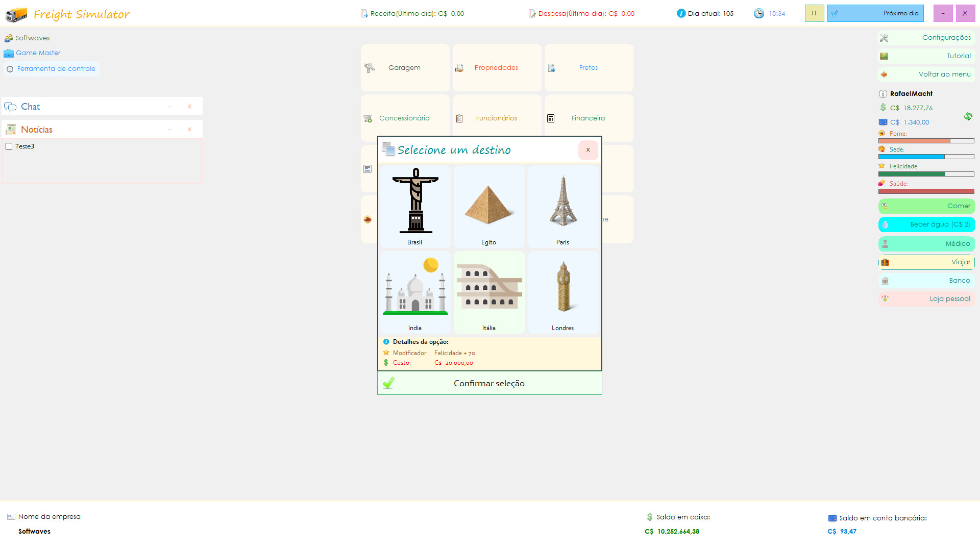
Task: Open the Propriedades menu tile
Action: click(497, 68)
